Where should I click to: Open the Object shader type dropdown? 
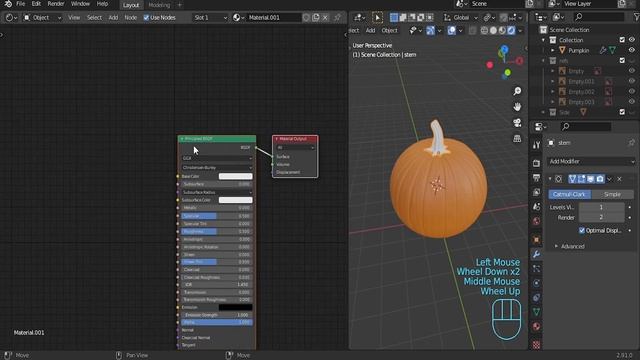click(42, 18)
